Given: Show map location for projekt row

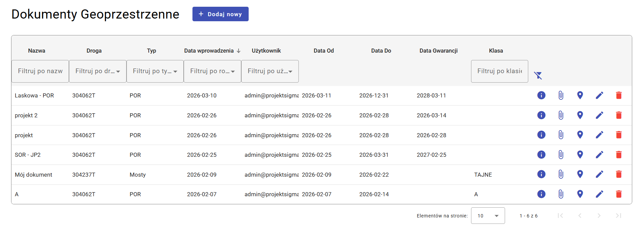Looking at the screenshot, I should click(x=580, y=135).
